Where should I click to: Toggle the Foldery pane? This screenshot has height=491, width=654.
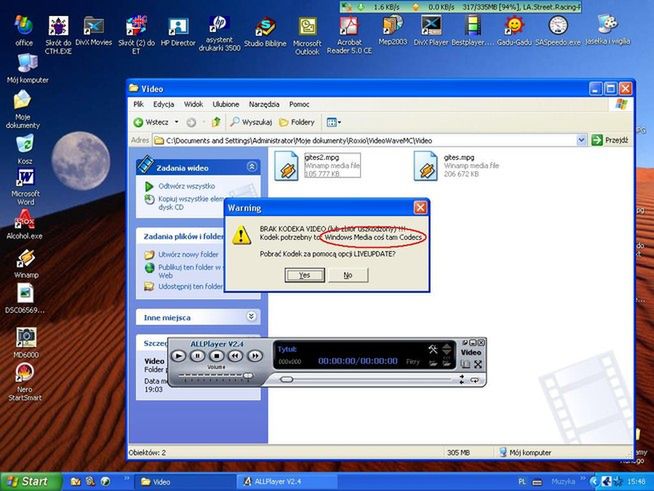point(297,122)
